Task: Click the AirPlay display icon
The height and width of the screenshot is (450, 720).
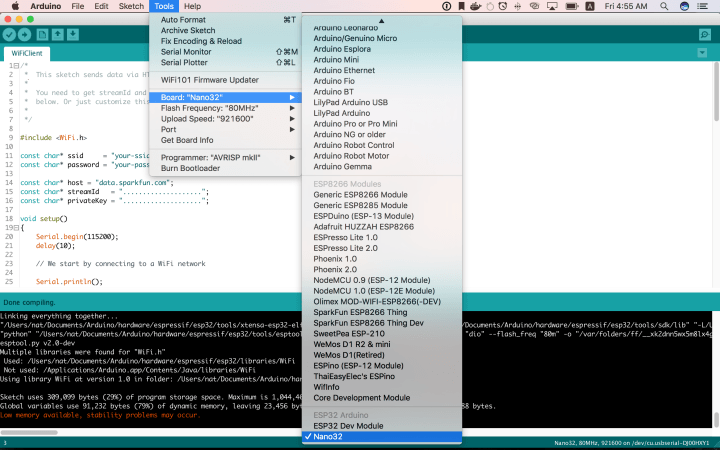Action: [552, 6]
